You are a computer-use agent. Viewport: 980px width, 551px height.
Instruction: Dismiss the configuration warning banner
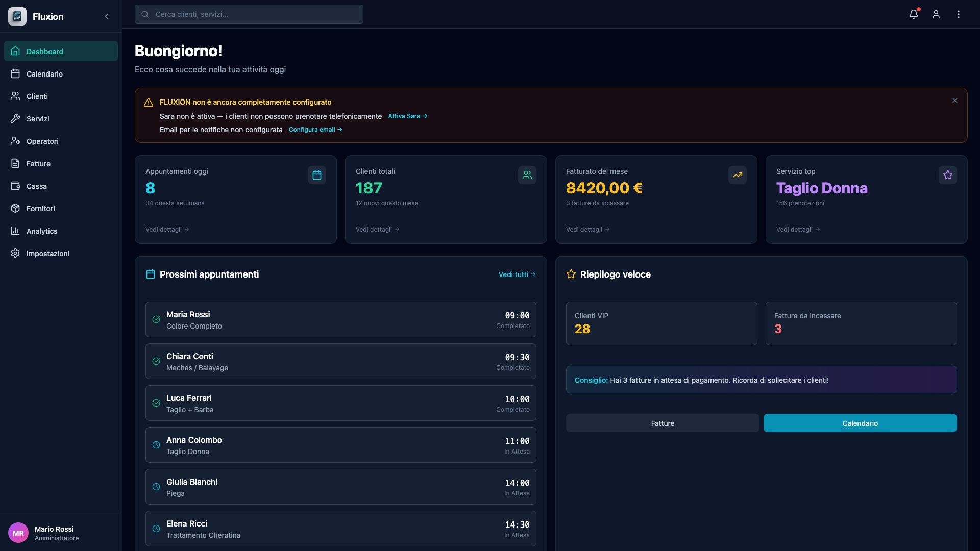point(954,100)
